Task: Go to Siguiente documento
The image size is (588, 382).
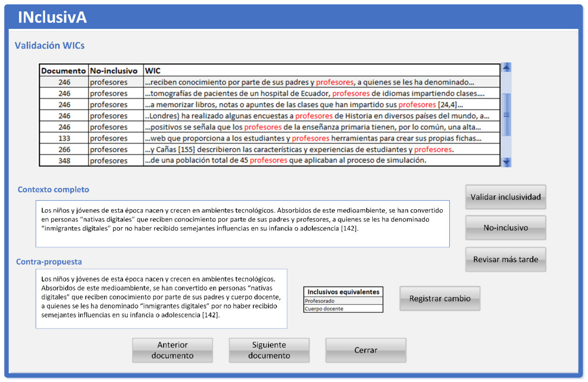Action: pyautogui.click(x=269, y=350)
